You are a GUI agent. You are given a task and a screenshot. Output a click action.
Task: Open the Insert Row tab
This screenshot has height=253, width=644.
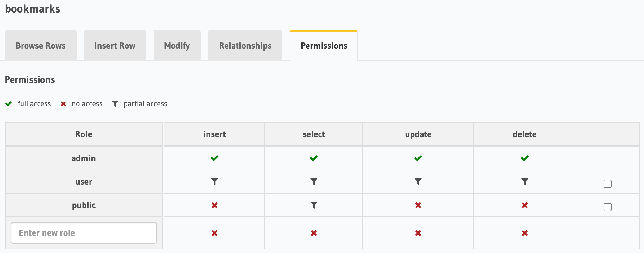(115, 45)
